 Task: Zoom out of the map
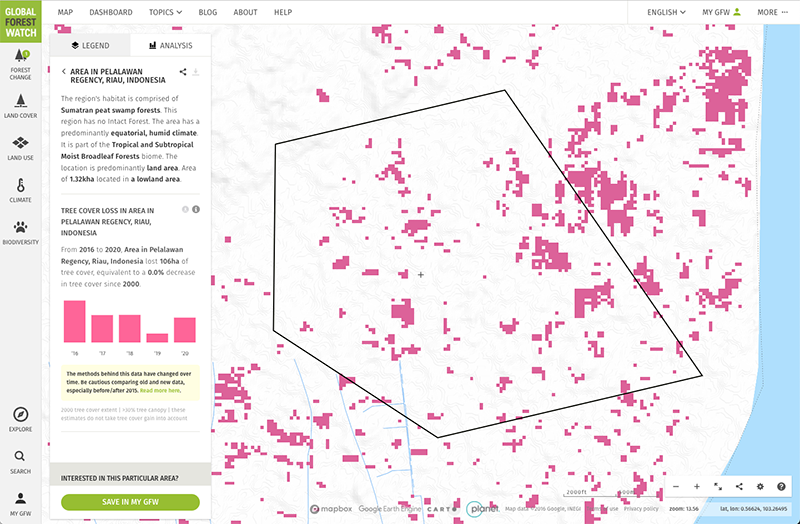676,486
